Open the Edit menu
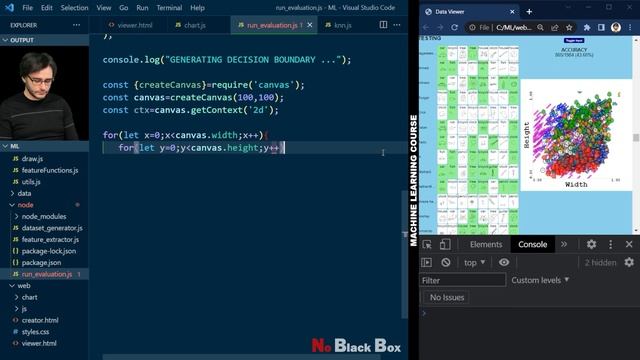The height and width of the screenshot is (360, 640). [x=47, y=8]
